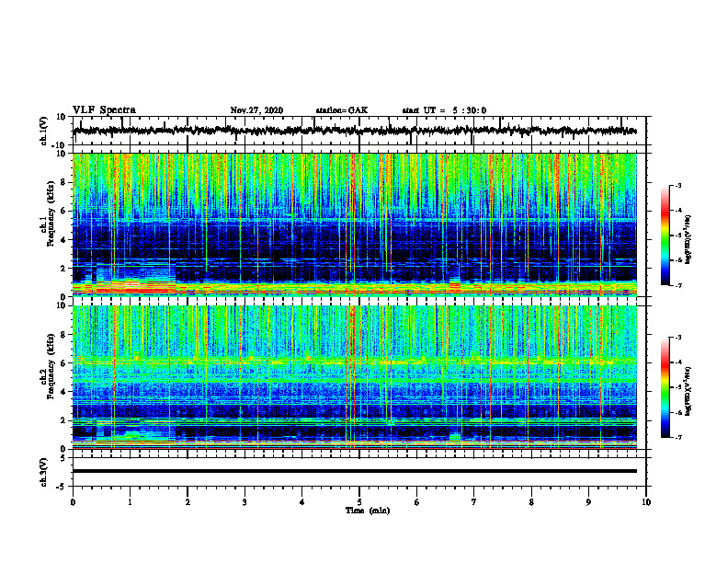The width and height of the screenshot is (728, 563).
Task: Click the time axis tick label "2"
Action: coord(188,502)
